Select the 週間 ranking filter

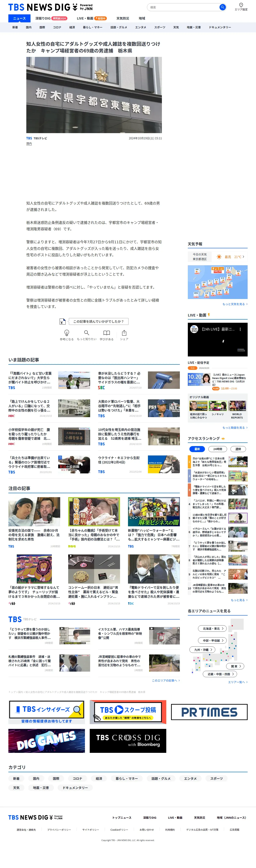pyautogui.click(x=238, y=449)
